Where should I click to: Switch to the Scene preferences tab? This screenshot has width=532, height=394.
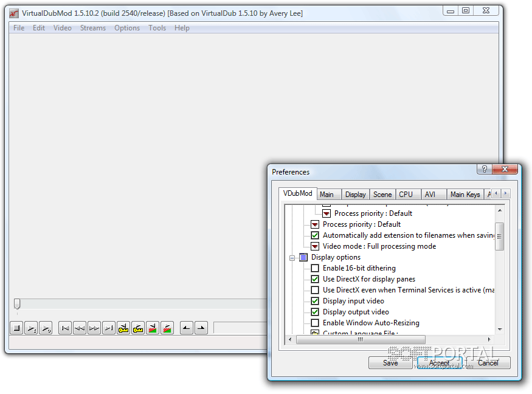382,195
